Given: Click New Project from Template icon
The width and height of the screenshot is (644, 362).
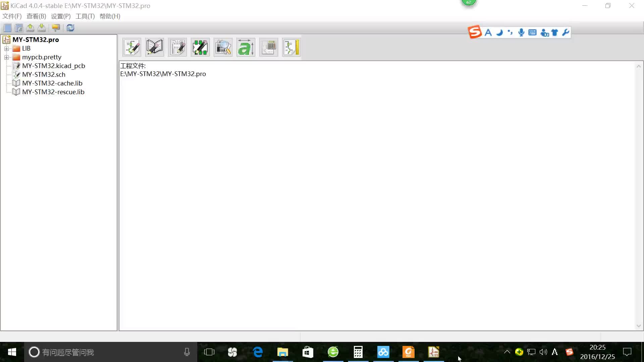Looking at the screenshot, I should pos(19,28).
